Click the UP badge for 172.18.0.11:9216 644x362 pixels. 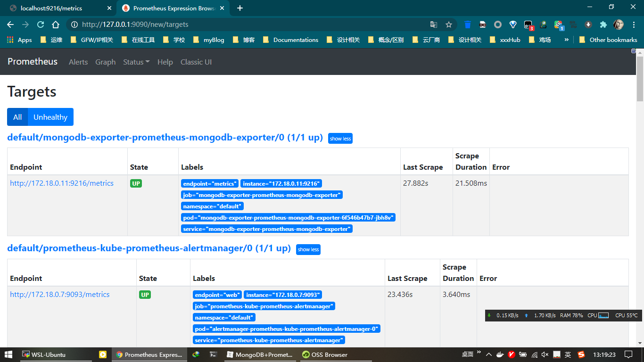[136, 183]
